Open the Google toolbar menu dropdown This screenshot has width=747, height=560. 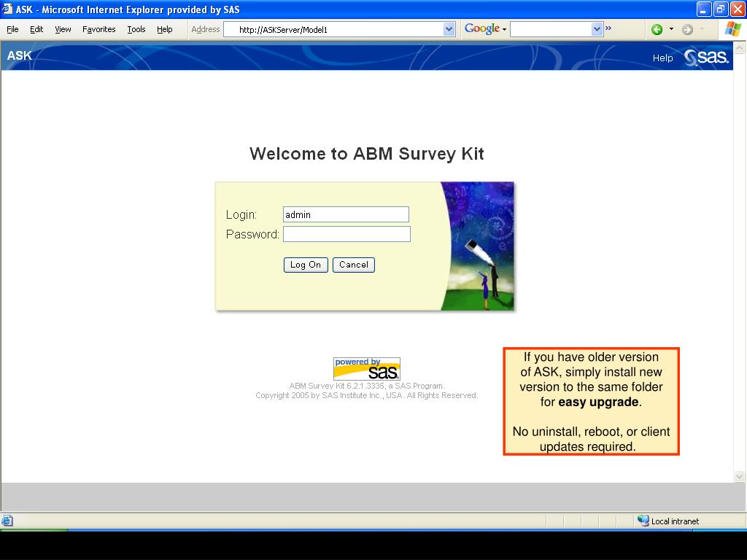pyautogui.click(x=504, y=29)
